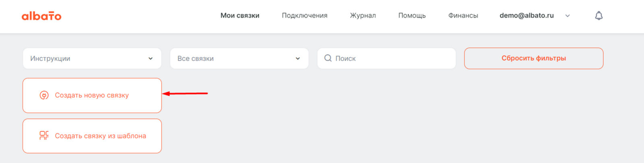Open the Подключения section
644x163 pixels.
point(304,16)
